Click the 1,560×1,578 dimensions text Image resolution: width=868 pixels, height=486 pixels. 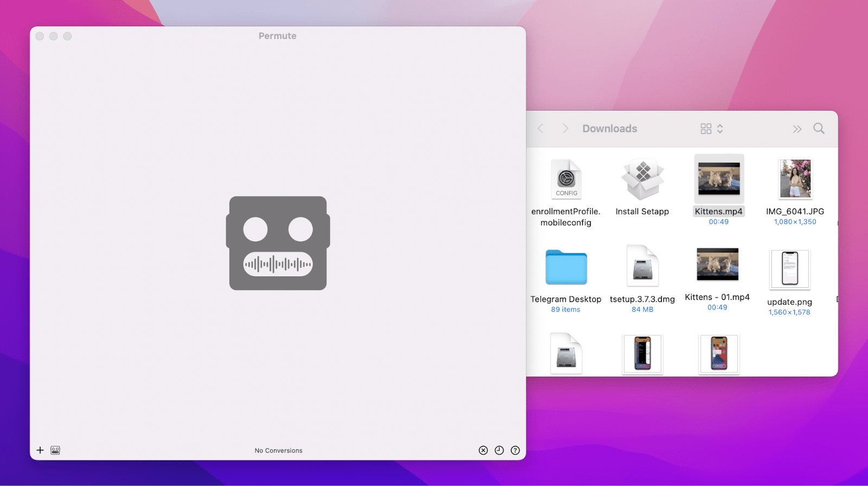[x=789, y=312]
